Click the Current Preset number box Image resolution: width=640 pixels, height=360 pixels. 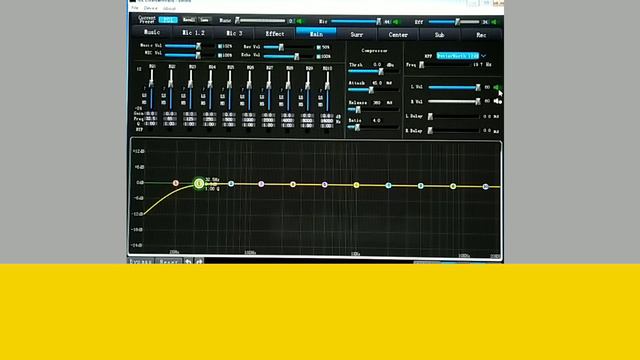[x=168, y=20]
